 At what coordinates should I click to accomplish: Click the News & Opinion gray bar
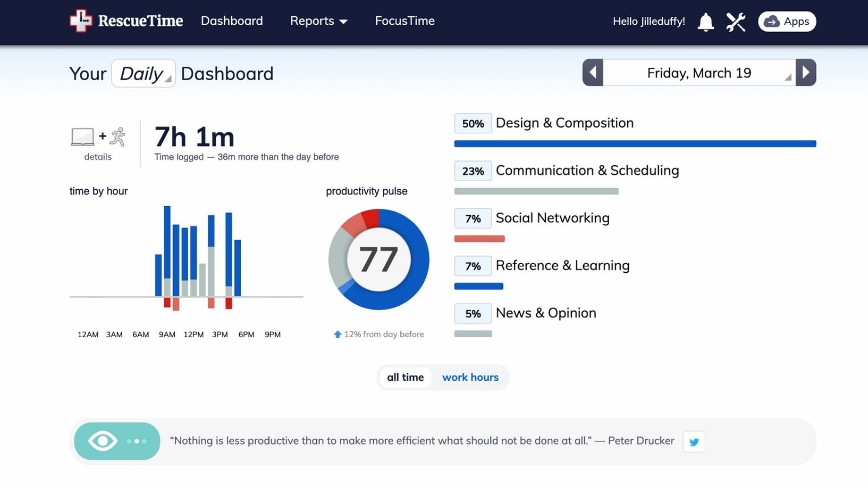[x=473, y=333]
